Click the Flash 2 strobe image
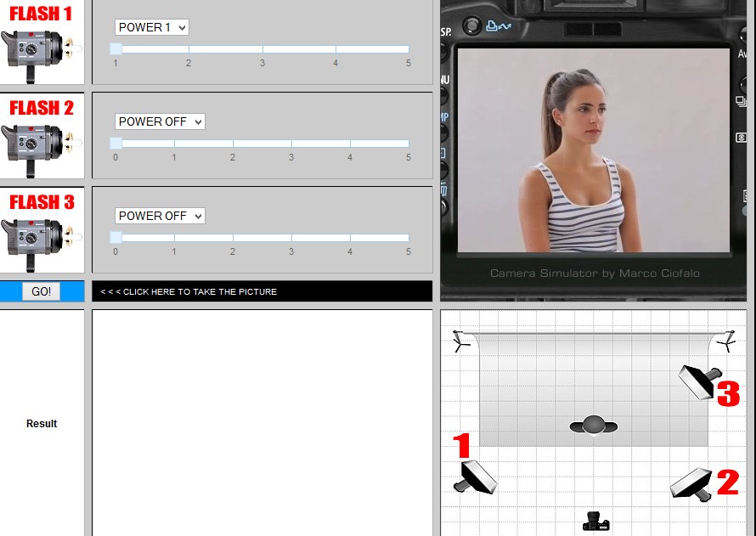Viewport: 756px width, 536px height. coord(41,148)
